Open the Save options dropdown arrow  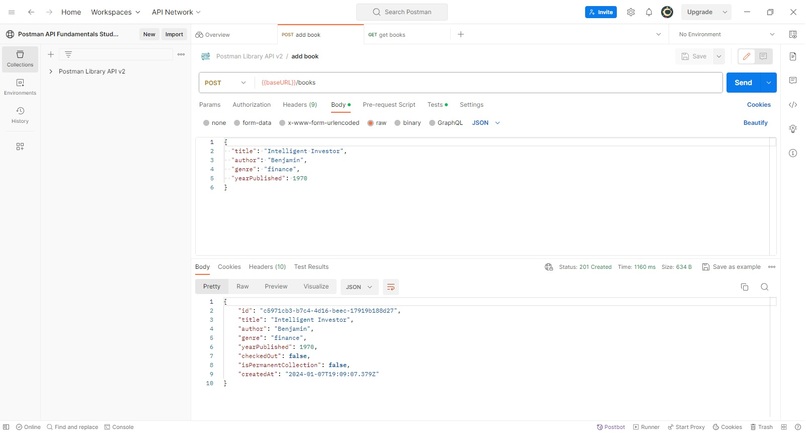[719, 57]
